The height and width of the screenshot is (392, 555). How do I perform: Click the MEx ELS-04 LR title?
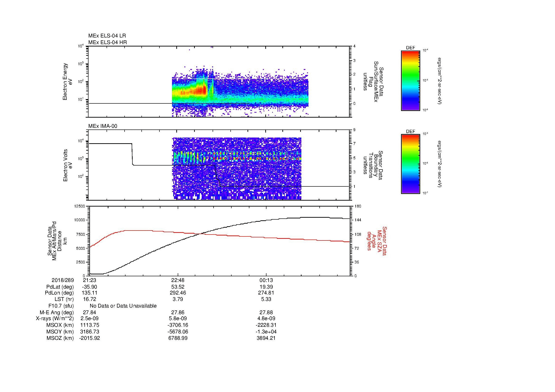107,36
